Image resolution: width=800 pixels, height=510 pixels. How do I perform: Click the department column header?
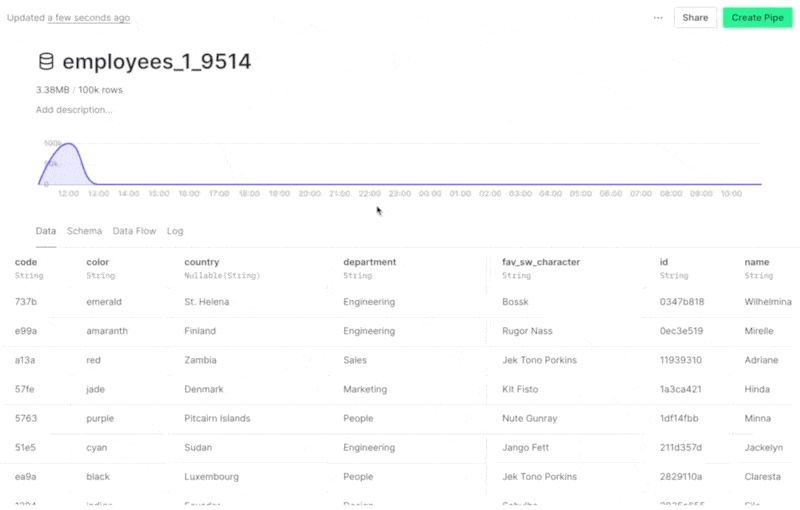coord(369,262)
